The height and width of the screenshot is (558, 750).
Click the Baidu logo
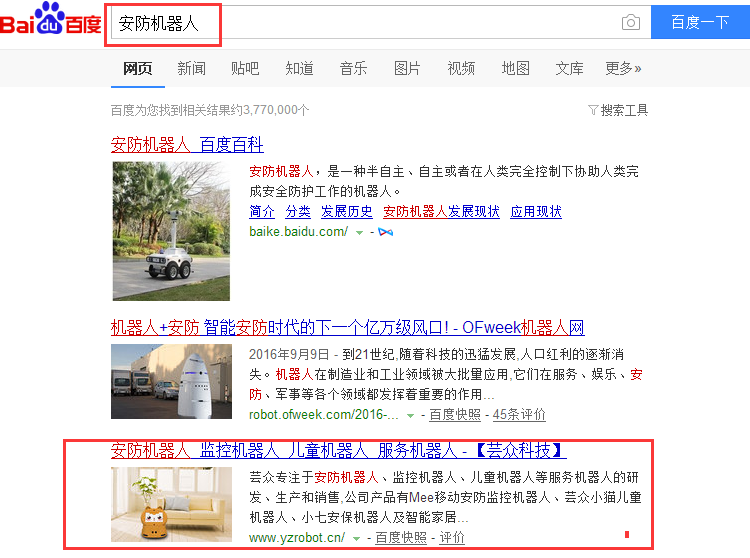[51, 19]
